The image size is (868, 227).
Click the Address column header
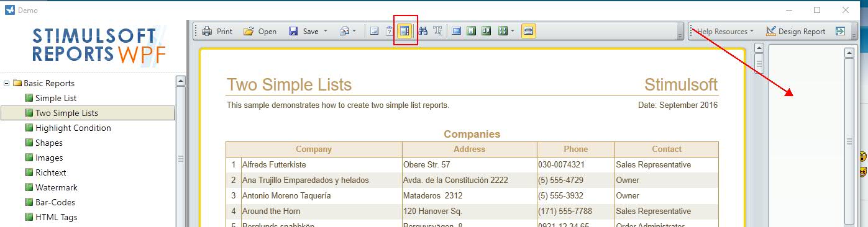tap(470, 149)
